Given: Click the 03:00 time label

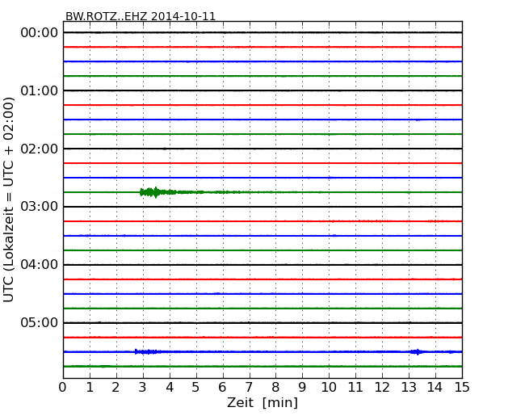Looking at the screenshot, I should point(40,207).
